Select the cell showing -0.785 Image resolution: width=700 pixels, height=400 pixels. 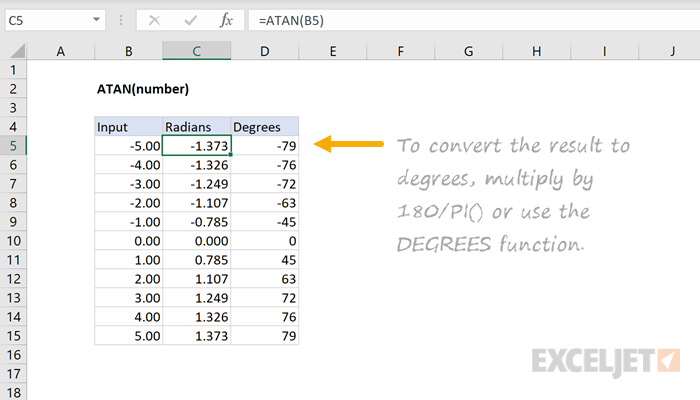coord(196,221)
